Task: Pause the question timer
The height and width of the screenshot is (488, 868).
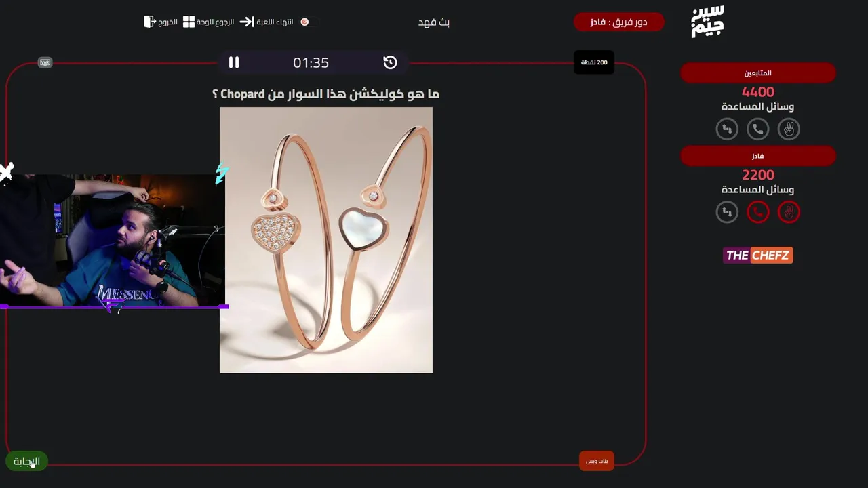Action: coord(234,62)
